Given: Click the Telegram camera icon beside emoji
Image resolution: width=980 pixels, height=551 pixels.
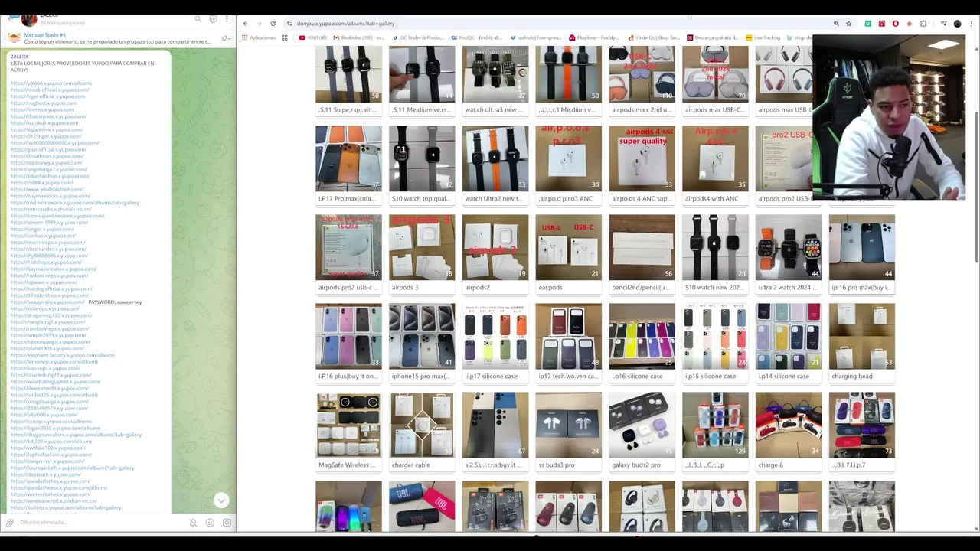Looking at the screenshot, I should point(227,523).
